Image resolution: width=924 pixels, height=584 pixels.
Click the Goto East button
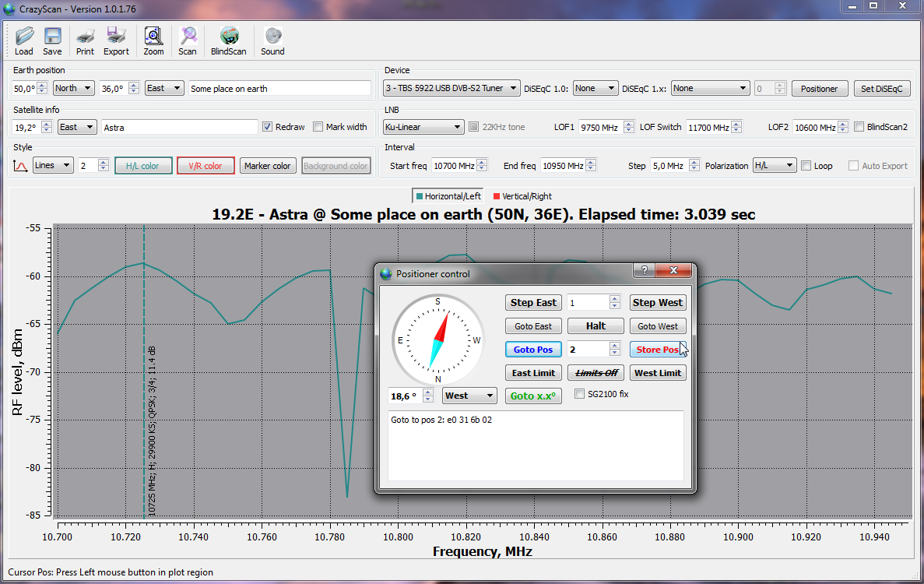pos(533,326)
